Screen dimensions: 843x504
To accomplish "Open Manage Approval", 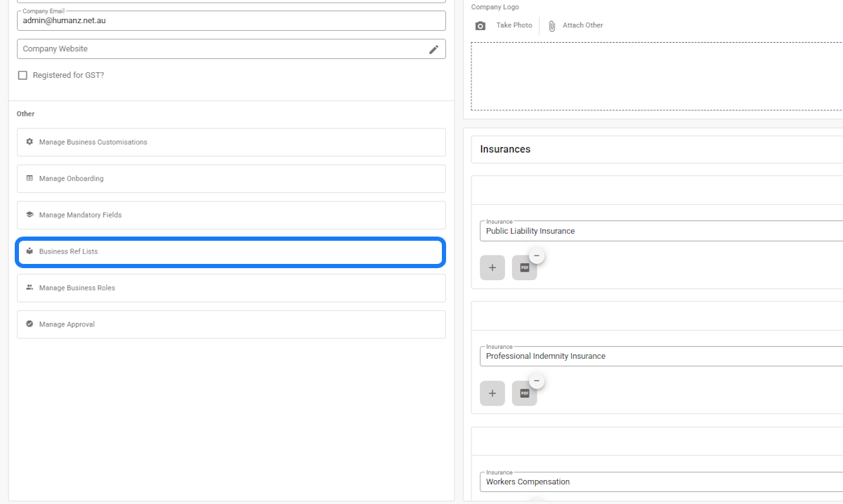I will [x=231, y=324].
